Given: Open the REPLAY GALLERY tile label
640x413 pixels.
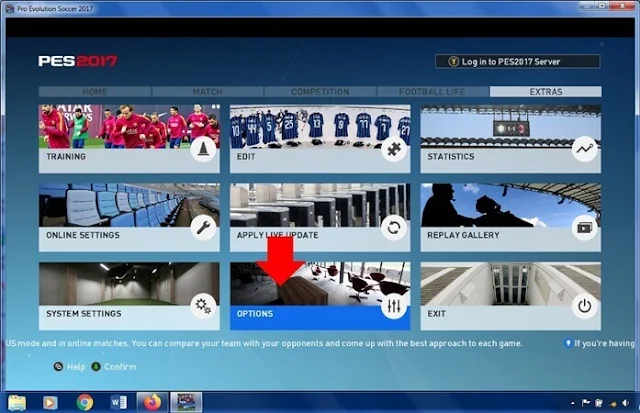Looking at the screenshot, I should (463, 235).
